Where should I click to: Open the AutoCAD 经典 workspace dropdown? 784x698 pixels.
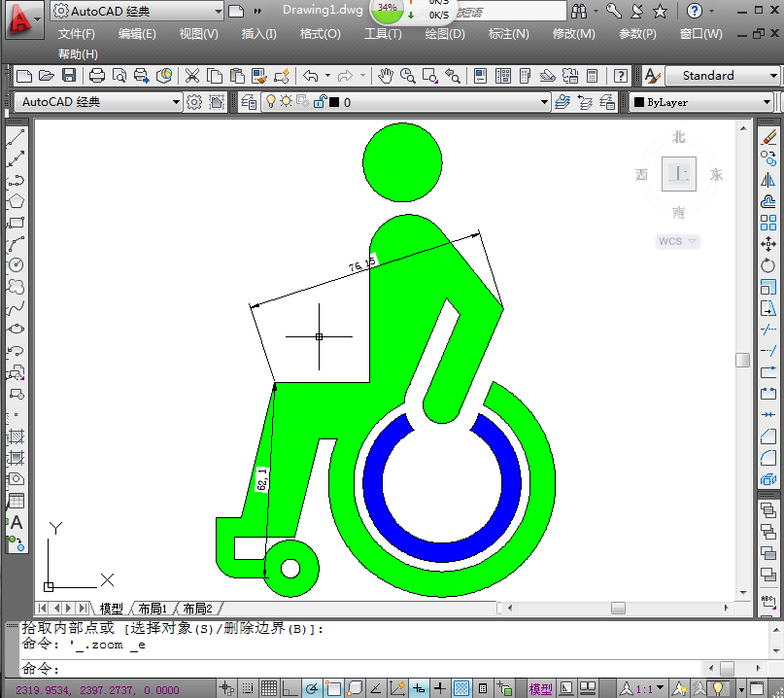point(137,11)
